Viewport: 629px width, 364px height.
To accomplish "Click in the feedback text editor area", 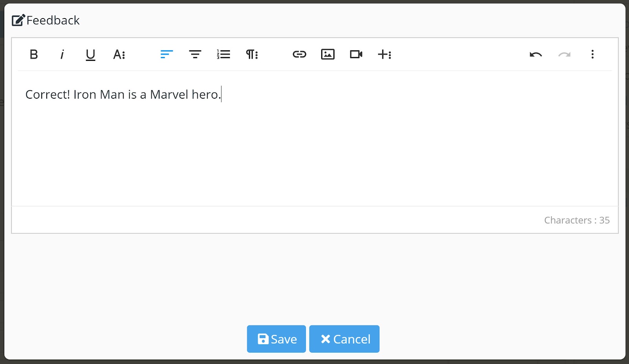I will click(315, 138).
